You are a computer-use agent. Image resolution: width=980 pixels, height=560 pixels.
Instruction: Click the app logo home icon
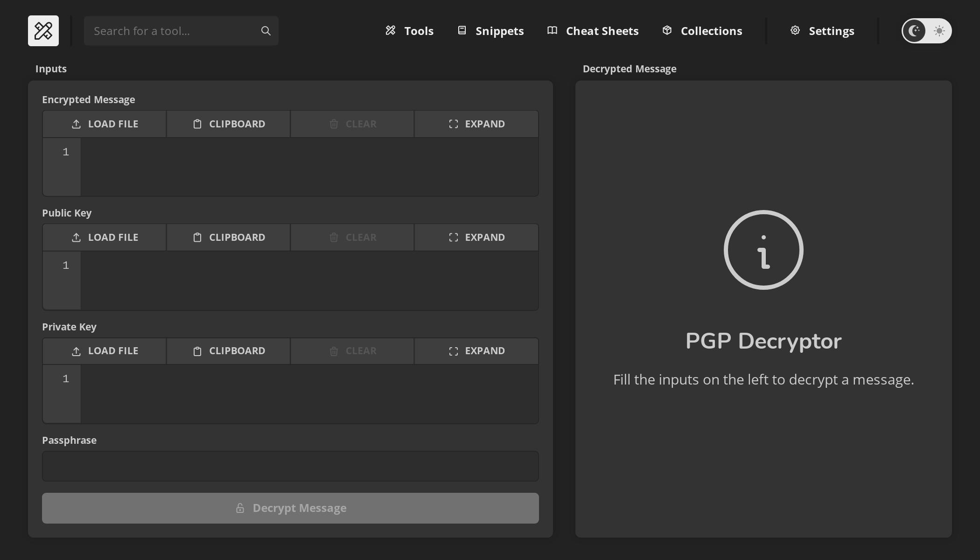pyautogui.click(x=43, y=31)
